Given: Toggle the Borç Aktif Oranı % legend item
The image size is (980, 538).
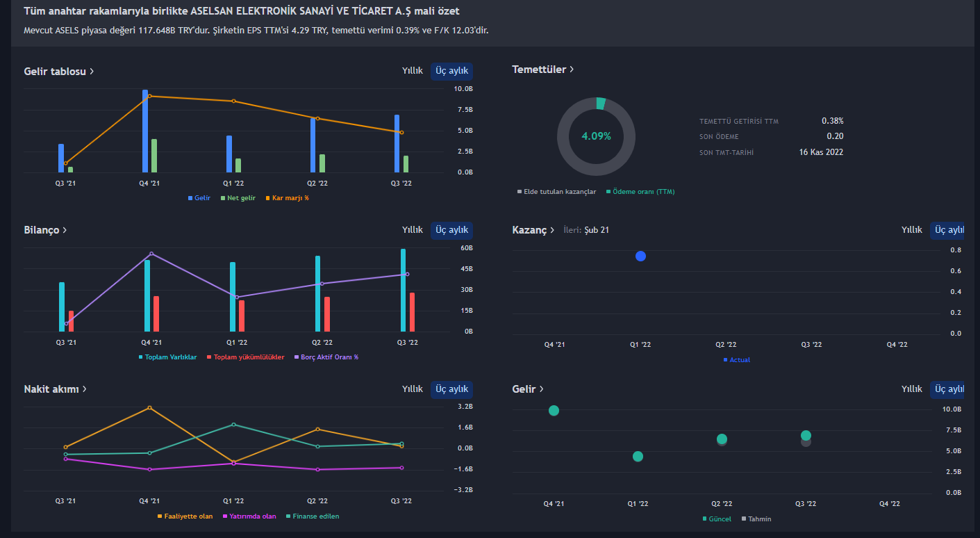Looking at the screenshot, I should [326, 357].
